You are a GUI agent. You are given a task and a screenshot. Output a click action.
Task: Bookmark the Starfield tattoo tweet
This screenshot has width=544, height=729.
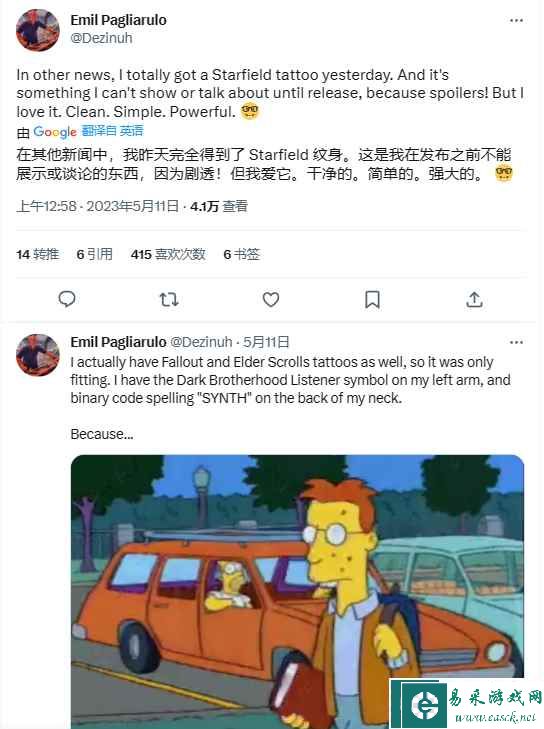coord(372,299)
